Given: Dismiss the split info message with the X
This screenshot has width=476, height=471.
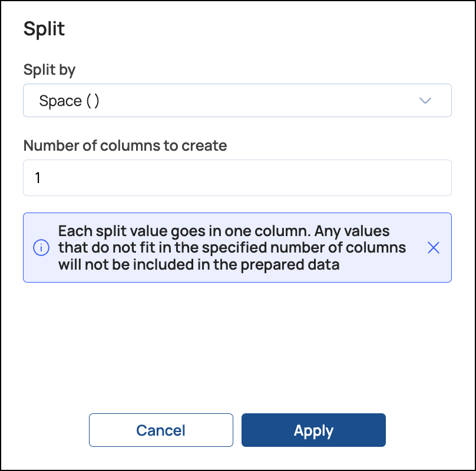Looking at the screenshot, I should click(x=433, y=248).
